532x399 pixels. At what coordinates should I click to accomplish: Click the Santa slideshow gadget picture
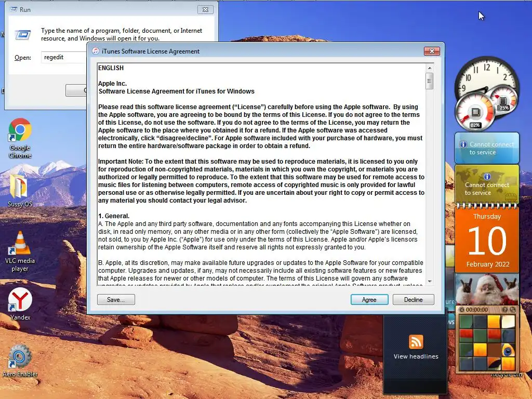(487, 289)
